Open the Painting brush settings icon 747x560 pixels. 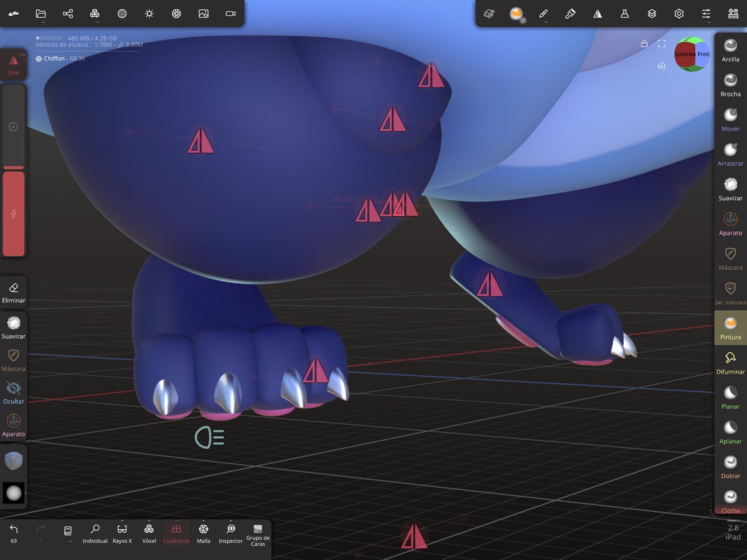pyautogui.click(x=570, y=13)
